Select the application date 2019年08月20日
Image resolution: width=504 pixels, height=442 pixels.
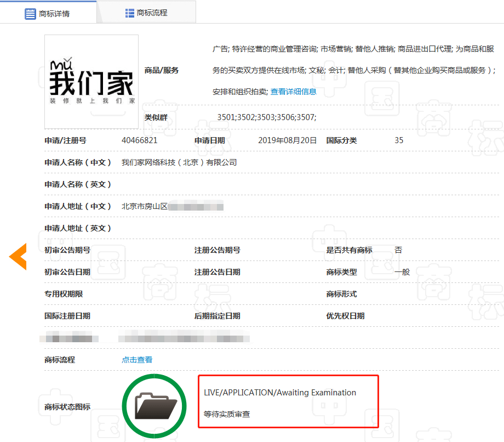coord(288,140)
